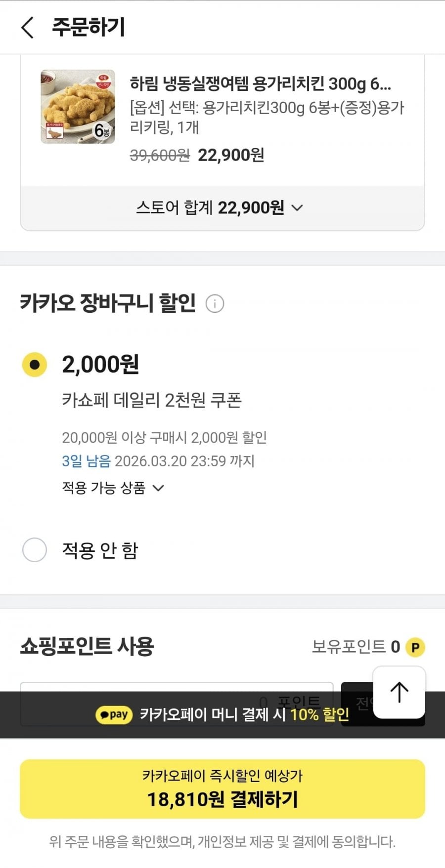Tap the 보유포인트 balance text

pos(356,647)
